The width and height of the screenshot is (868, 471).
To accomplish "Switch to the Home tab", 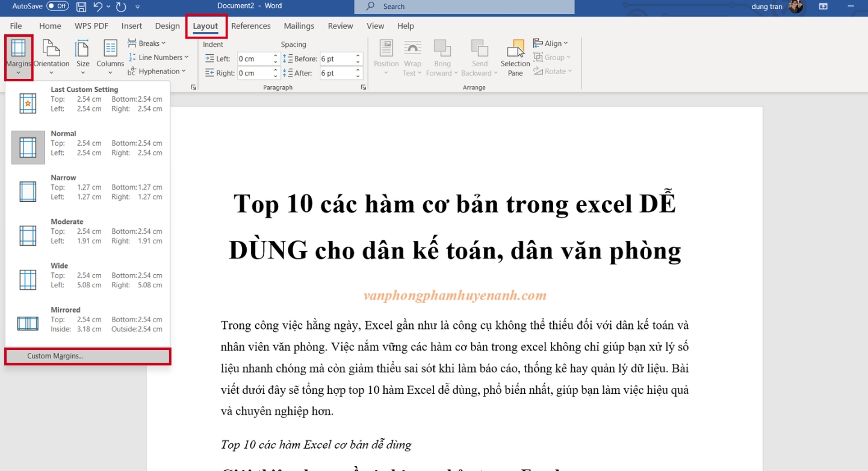I will click(x=50, y=26).
